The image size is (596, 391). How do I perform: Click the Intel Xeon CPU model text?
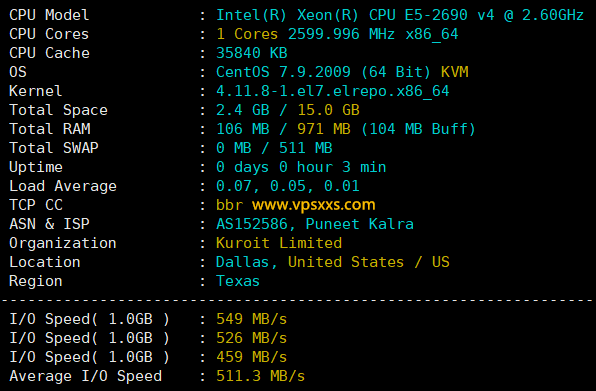[x=399, y=15]
